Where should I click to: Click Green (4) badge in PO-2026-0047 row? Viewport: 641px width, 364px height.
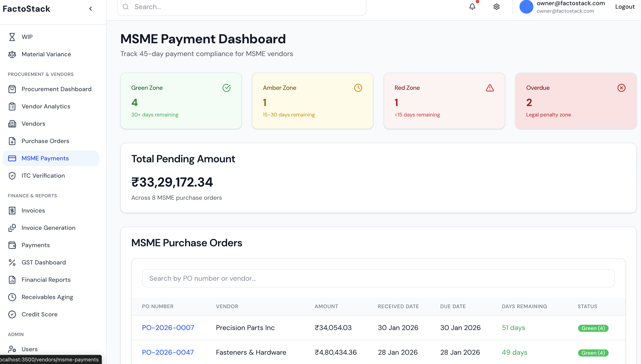coord(593,353)
